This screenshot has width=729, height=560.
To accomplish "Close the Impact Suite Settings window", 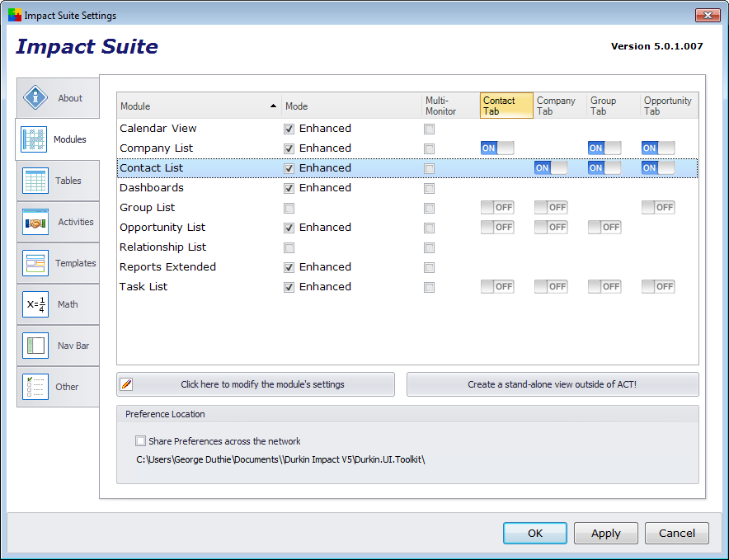I will click(x=708, y=15).
